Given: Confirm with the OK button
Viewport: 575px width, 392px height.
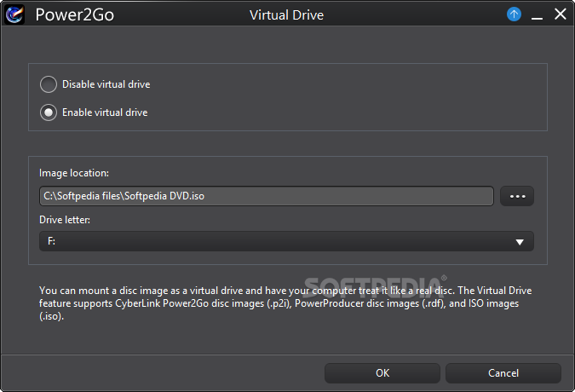Looking at the screenshot, I should click(x=382, y=373).
